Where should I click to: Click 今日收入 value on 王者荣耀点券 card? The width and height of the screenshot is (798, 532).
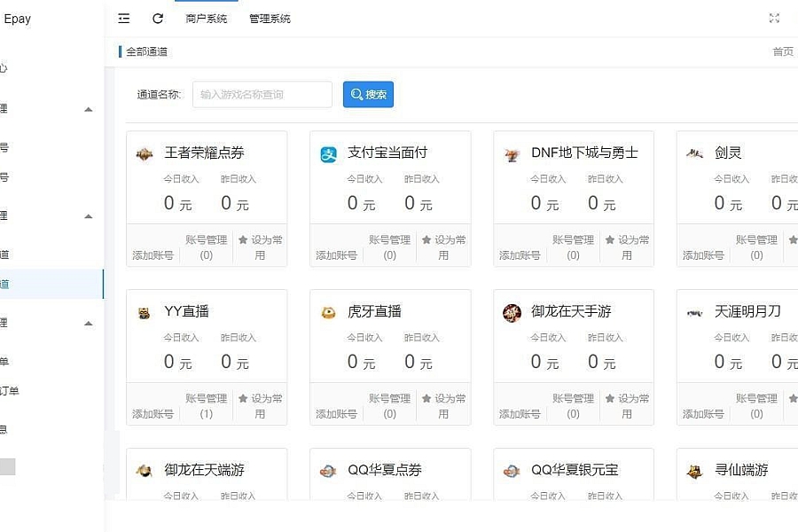(x=177, y=204)
